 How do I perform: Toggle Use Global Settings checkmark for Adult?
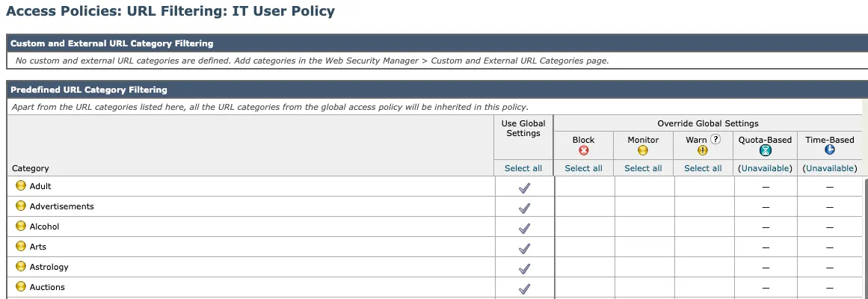[x=524, y=188]
